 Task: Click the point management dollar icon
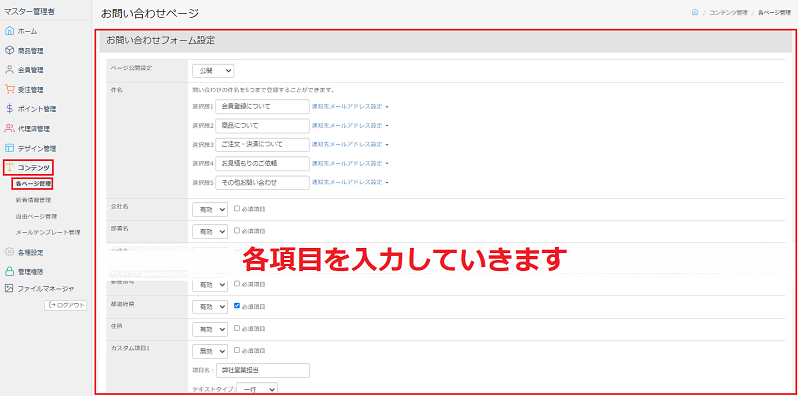(x=9, y=109)
